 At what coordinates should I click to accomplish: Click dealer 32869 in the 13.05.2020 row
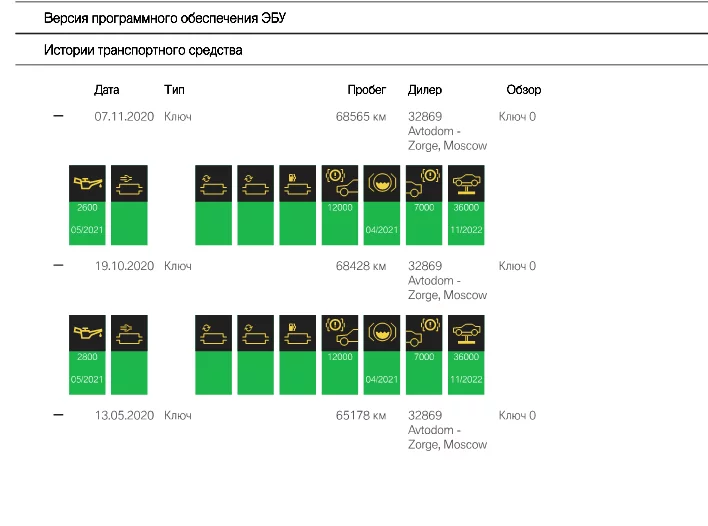(x=425, y=415)
